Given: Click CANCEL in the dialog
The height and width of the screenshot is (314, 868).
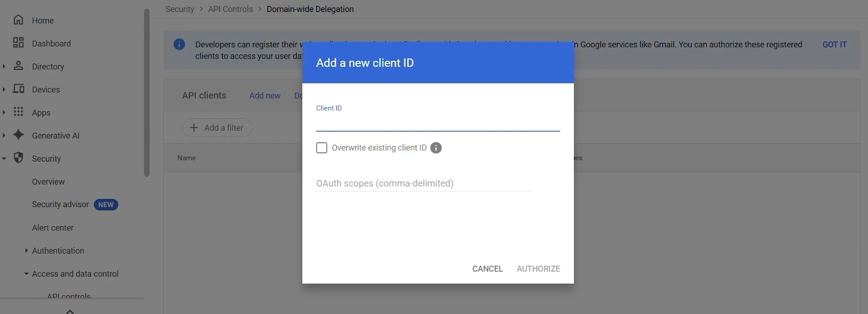Looking at the screenshot, I should point(488,268).
